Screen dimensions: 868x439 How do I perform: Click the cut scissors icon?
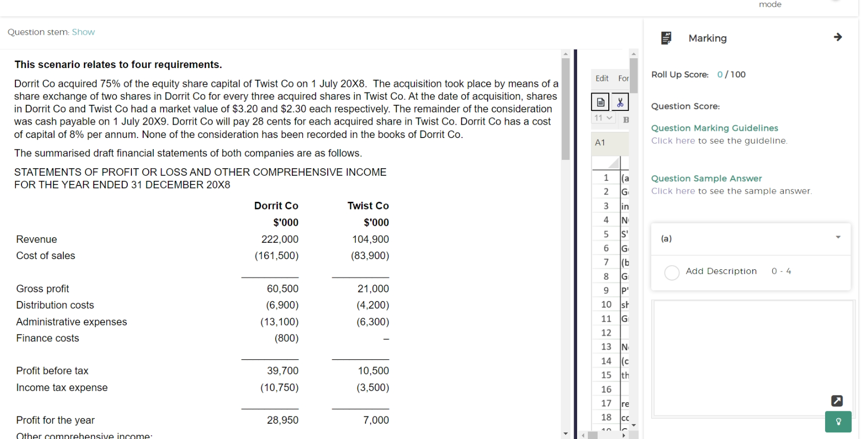point(620,102)
